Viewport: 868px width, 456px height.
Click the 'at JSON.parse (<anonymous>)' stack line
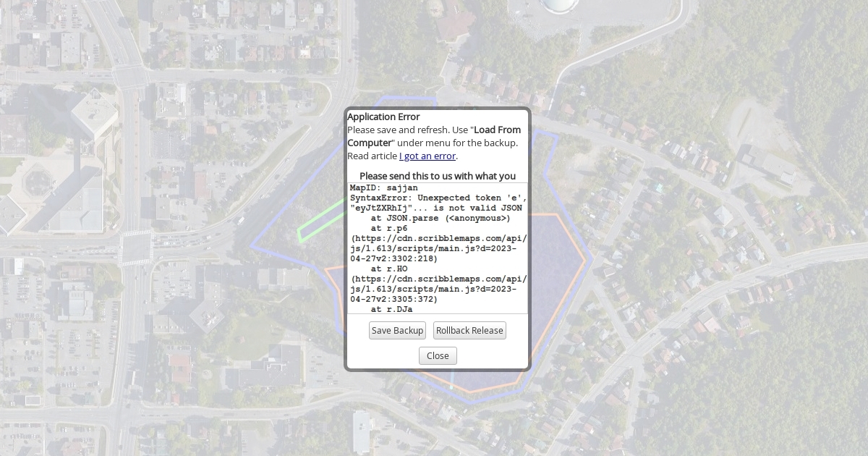[x=441, y=218]
